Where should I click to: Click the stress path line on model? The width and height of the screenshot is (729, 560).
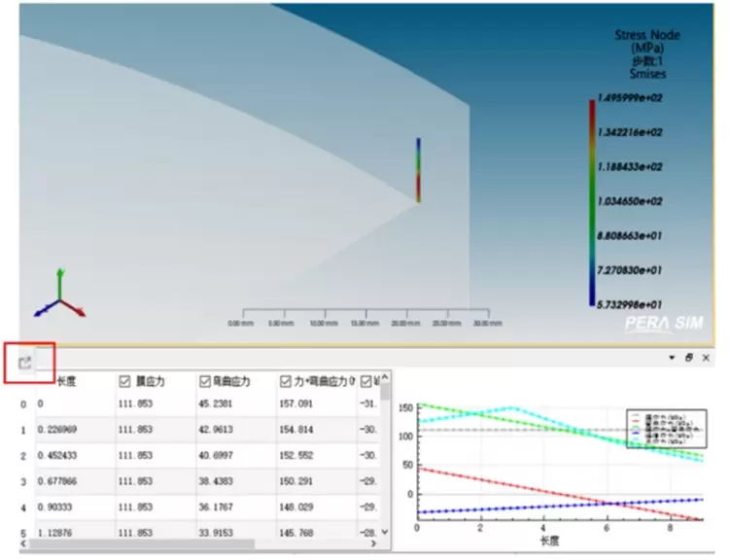tap(419, 170)
